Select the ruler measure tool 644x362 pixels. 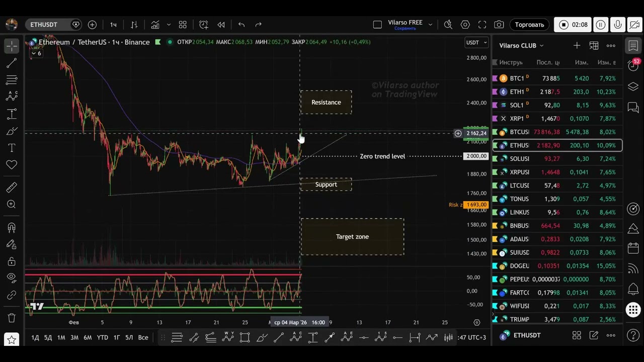[12, 188]
